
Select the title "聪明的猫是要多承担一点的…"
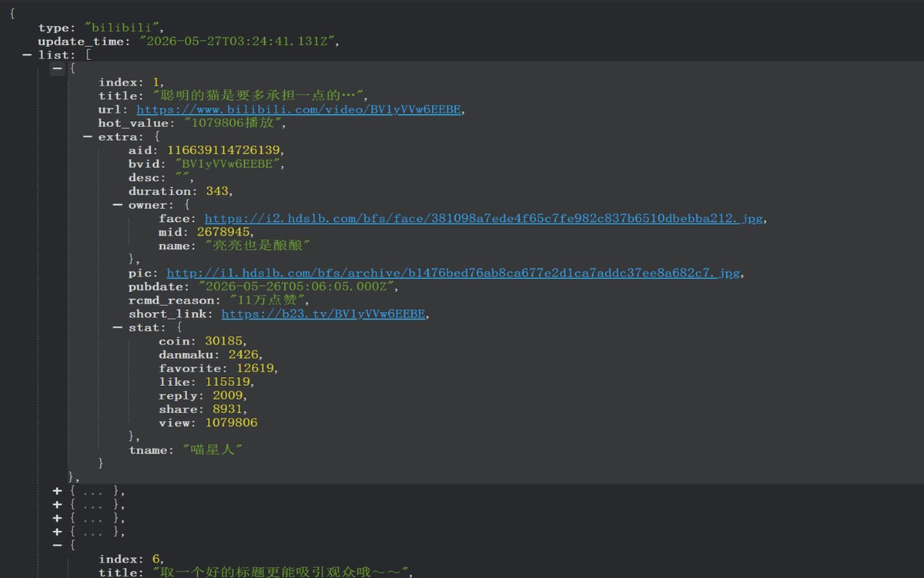(x=259, y=96)
